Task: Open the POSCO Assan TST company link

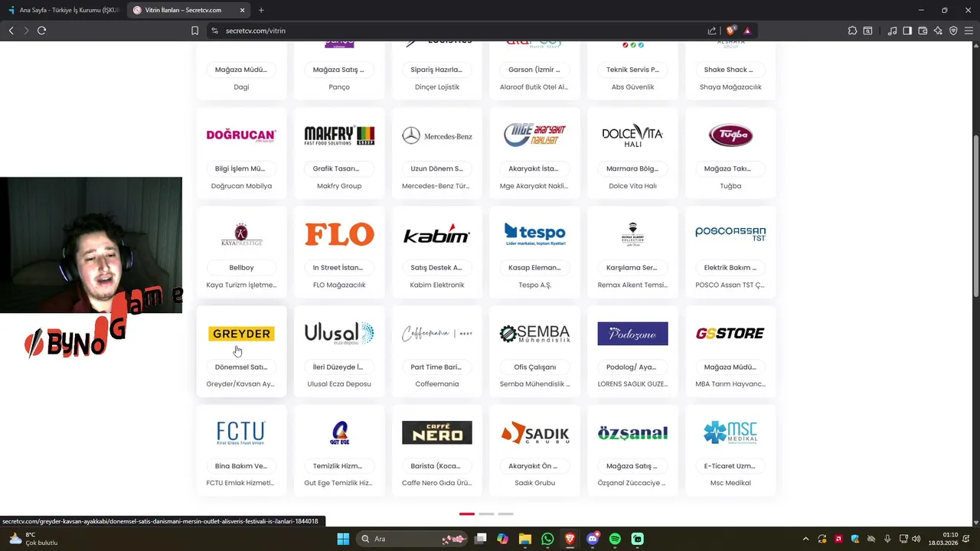Action: [x=730, y=285]
